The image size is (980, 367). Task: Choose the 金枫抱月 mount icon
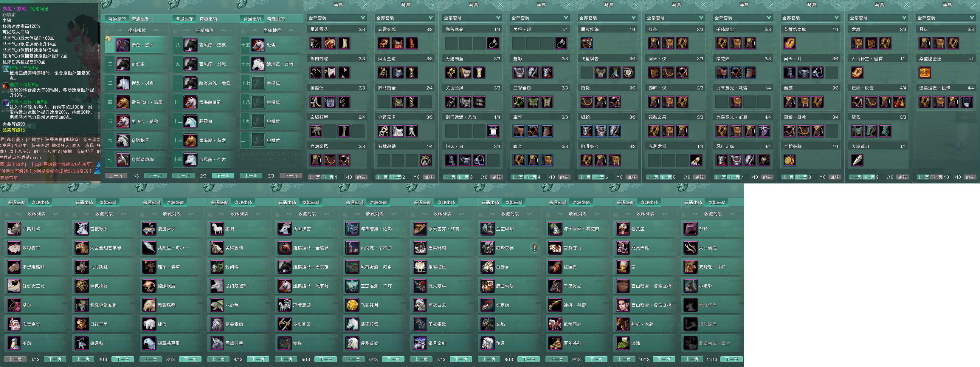point(82,286)
